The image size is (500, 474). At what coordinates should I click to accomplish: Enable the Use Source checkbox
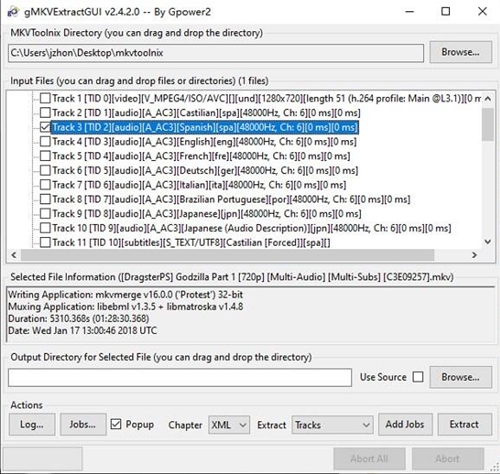click(x=418, y=377)
